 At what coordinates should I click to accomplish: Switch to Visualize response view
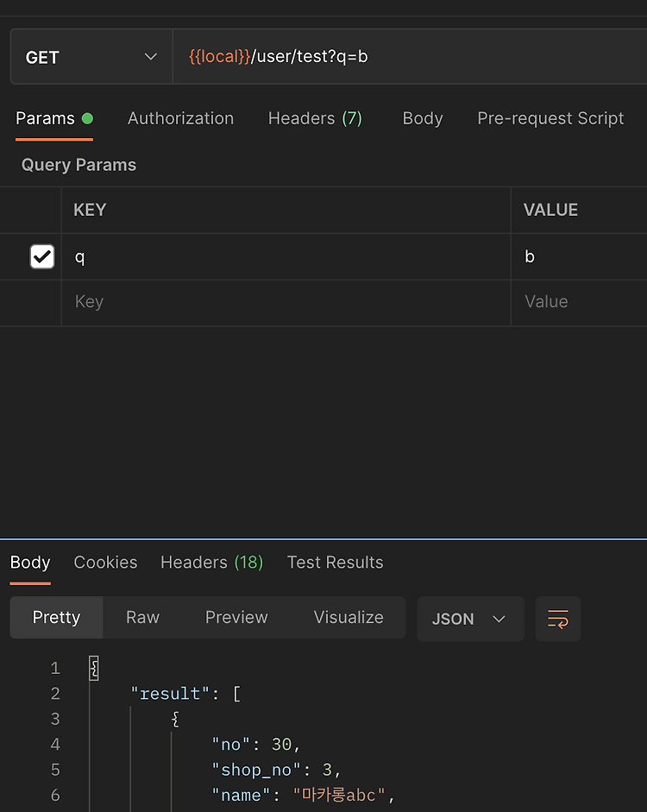pyautogui.click(x=349, y=617)
